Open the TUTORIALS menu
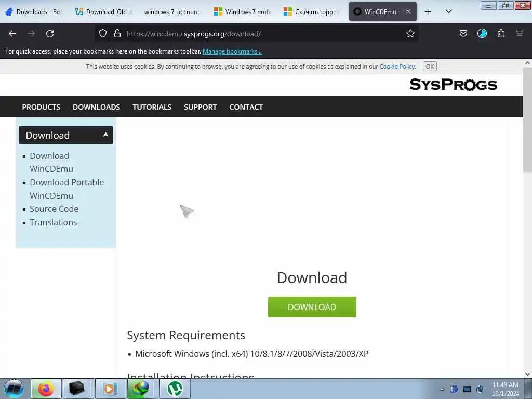The width and height of the screenshot is (532, 399). [152, 107]
